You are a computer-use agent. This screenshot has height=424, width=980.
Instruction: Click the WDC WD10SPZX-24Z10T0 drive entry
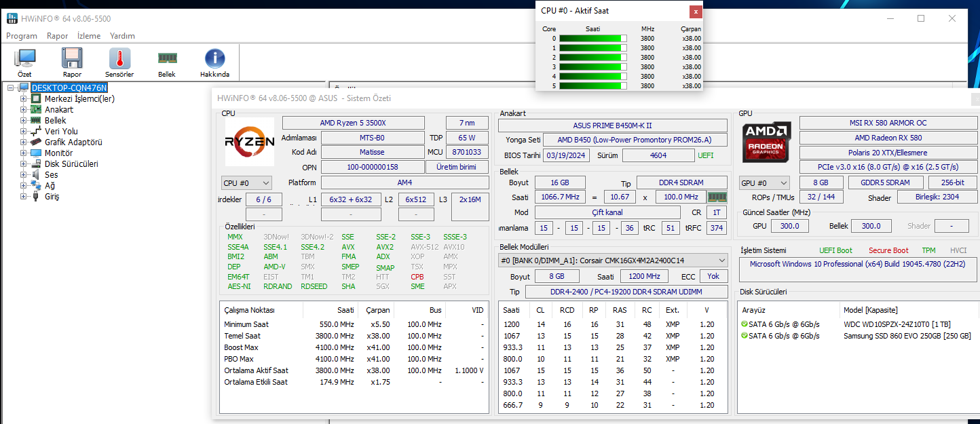tap(897, 324)
